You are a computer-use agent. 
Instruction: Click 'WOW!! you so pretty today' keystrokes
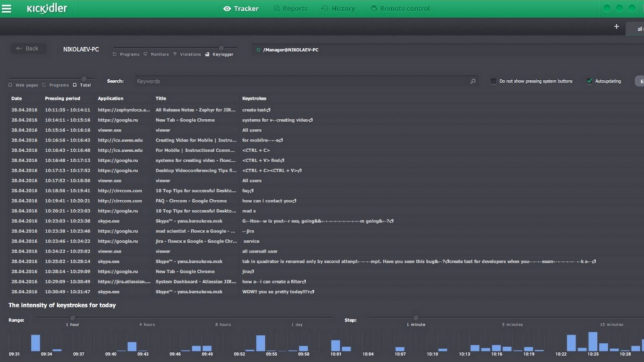(x=278, y=292)
